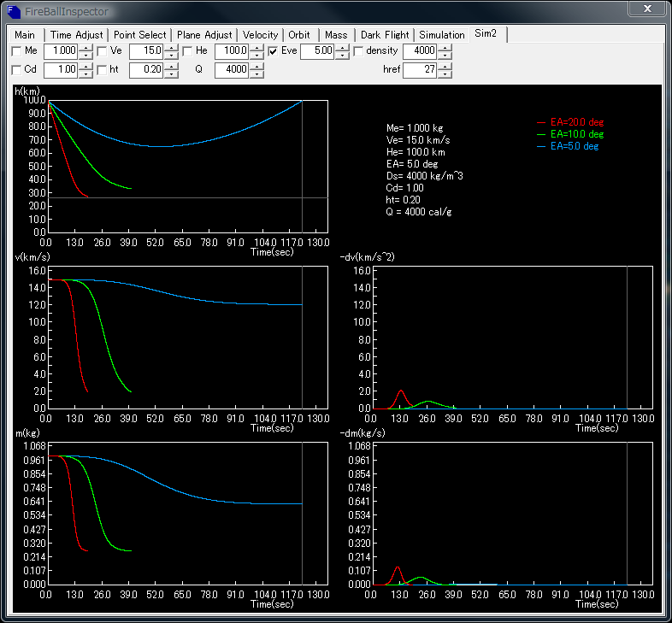Select the Time Adjust tab

(77, 35)
